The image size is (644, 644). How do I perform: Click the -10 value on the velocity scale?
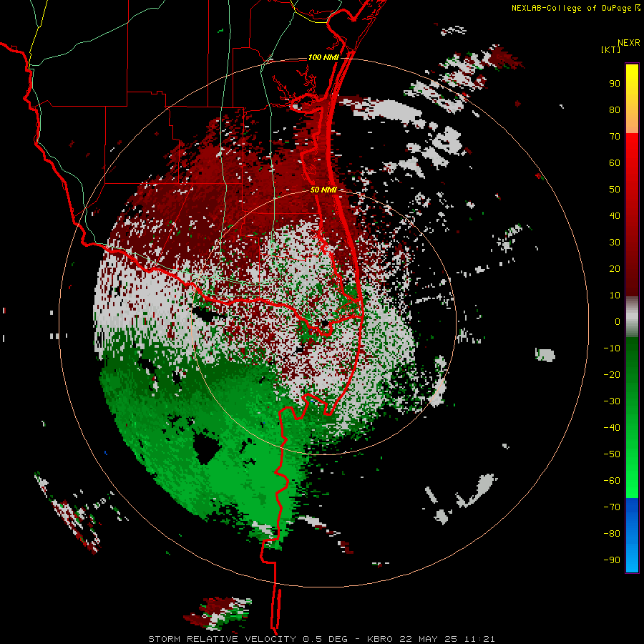pyautogui.click(x=612, y=348)
